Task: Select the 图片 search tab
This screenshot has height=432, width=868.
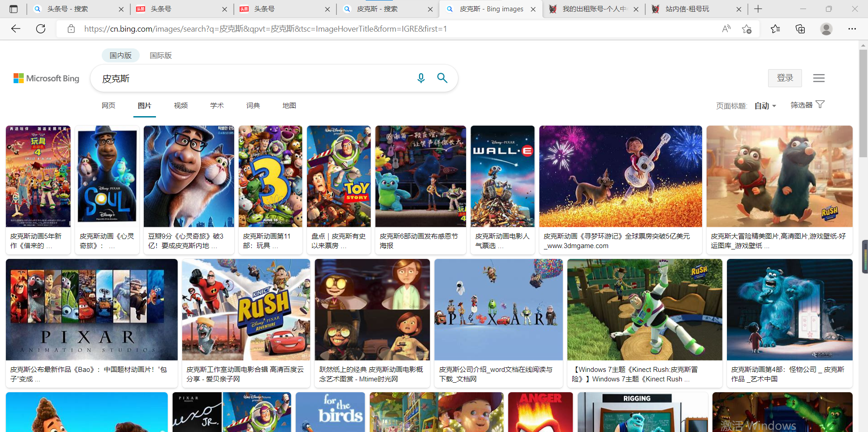Action: pos(145,105)
